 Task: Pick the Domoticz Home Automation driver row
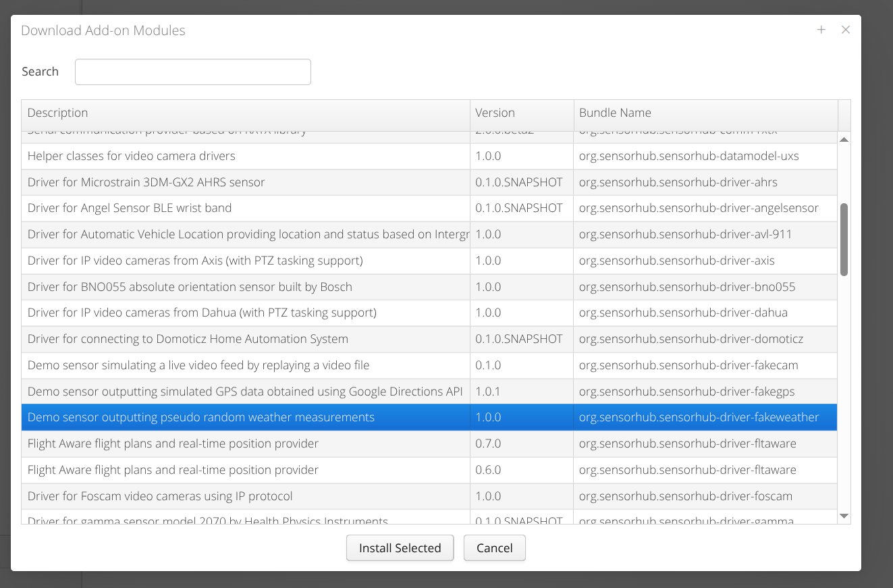click(x=246, y=339)
